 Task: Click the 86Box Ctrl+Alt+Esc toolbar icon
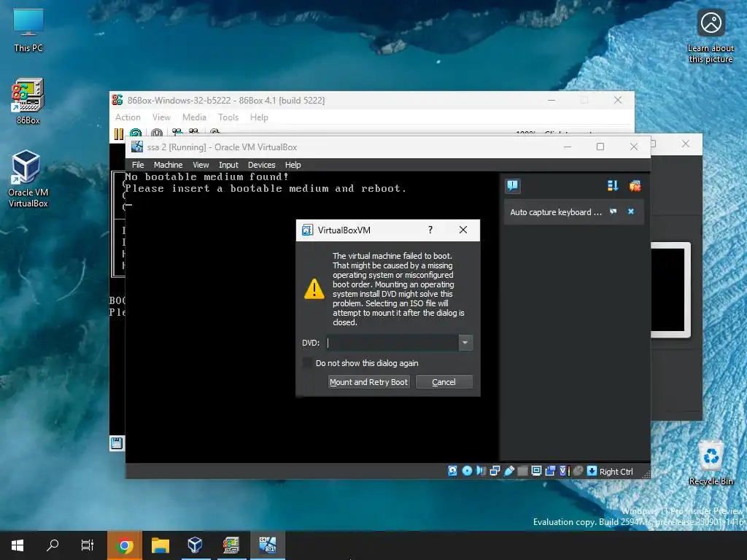(193, 132)
